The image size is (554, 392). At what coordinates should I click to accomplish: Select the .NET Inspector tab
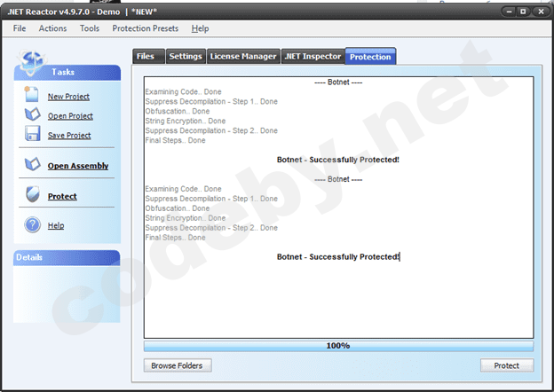tap(312, 56)
